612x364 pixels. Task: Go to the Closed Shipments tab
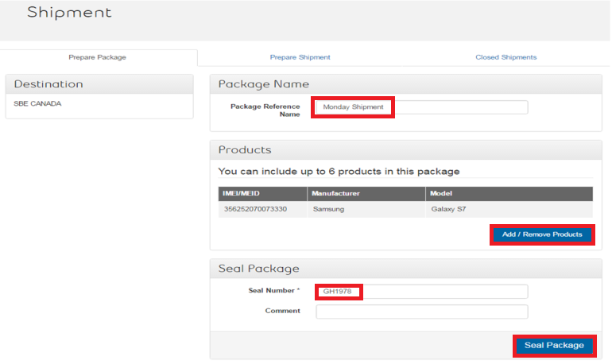point(505,57)
